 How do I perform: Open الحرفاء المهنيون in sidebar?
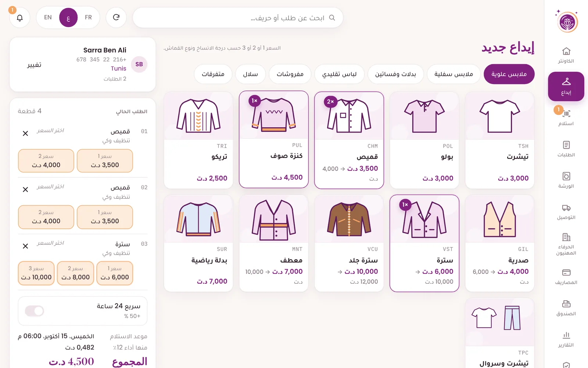566,244
